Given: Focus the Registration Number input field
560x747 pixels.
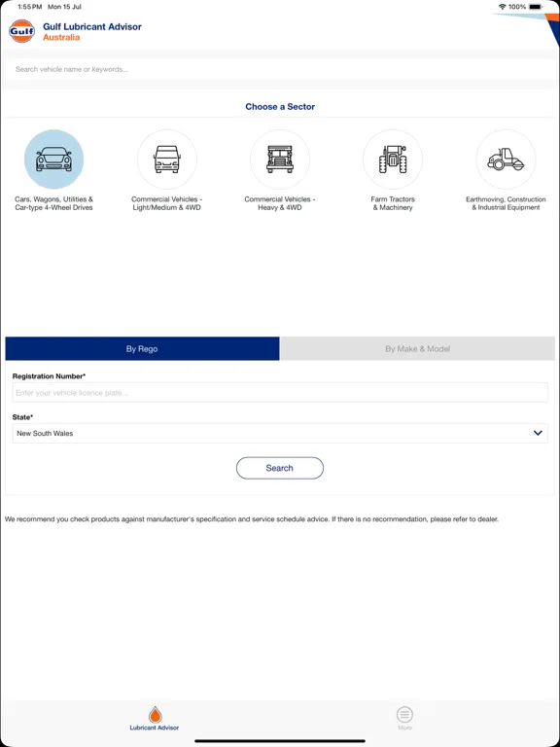Looking at the screenshot, I should [280, 393].
